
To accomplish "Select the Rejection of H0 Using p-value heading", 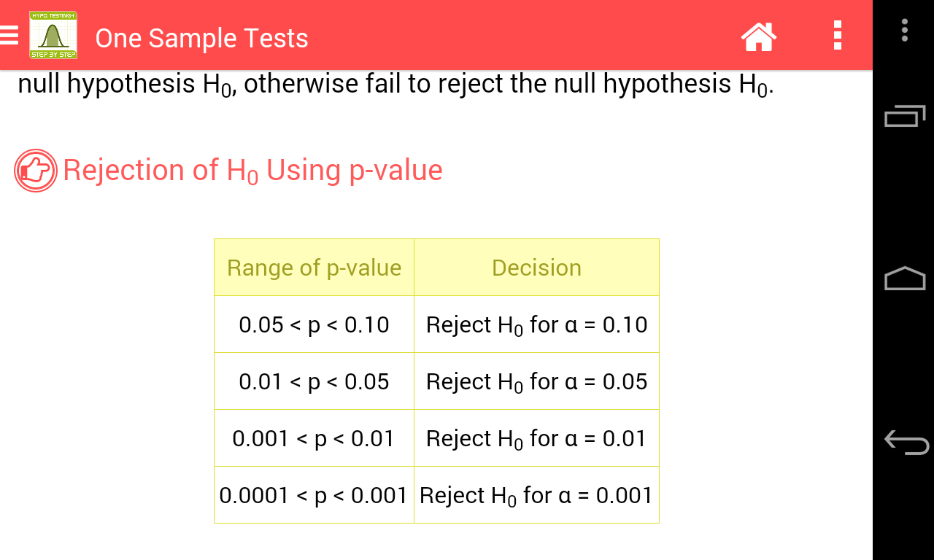I will (x=252, y=171).
